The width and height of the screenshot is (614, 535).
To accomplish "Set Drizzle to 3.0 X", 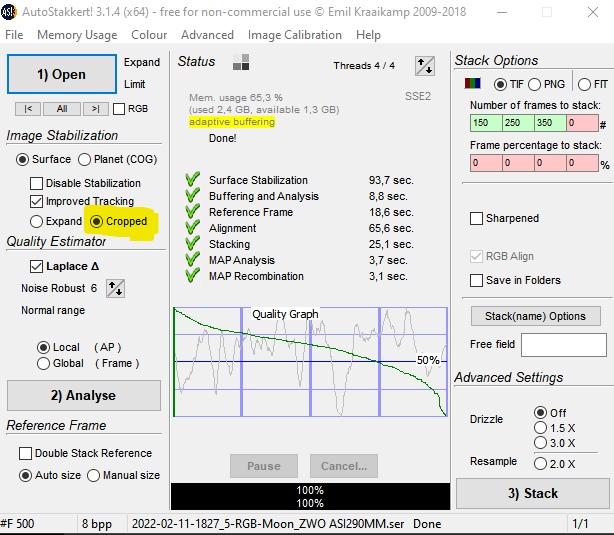I will [x=540, y=443].
